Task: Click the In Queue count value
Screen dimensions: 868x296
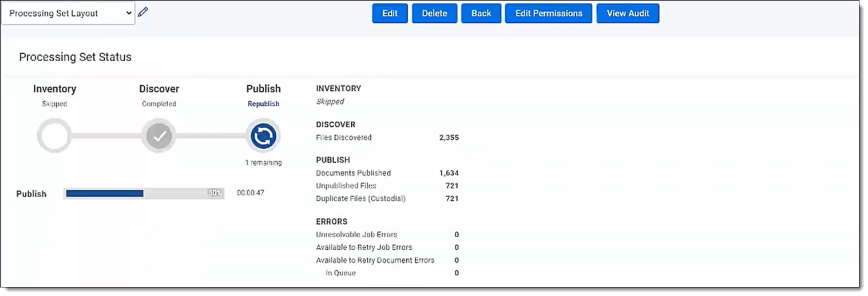Action: pyautogui.click(x=456, y=273)
